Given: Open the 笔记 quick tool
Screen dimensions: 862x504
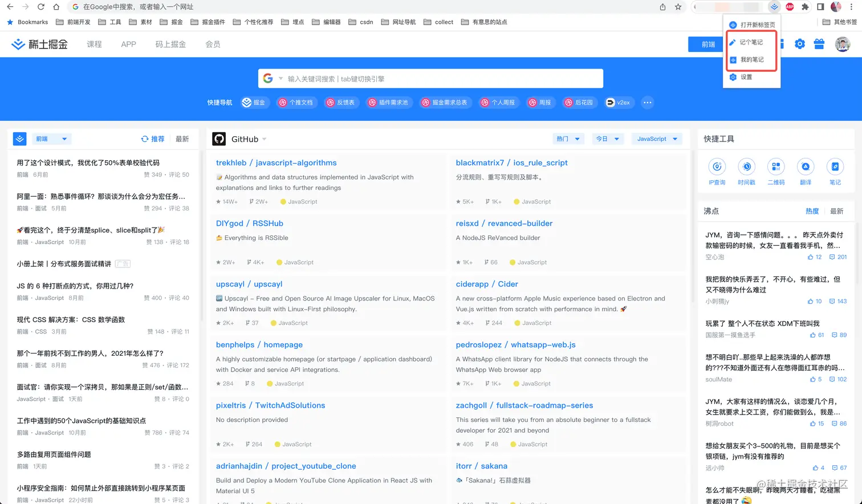Looking at the screenshot, I should 835,172.
